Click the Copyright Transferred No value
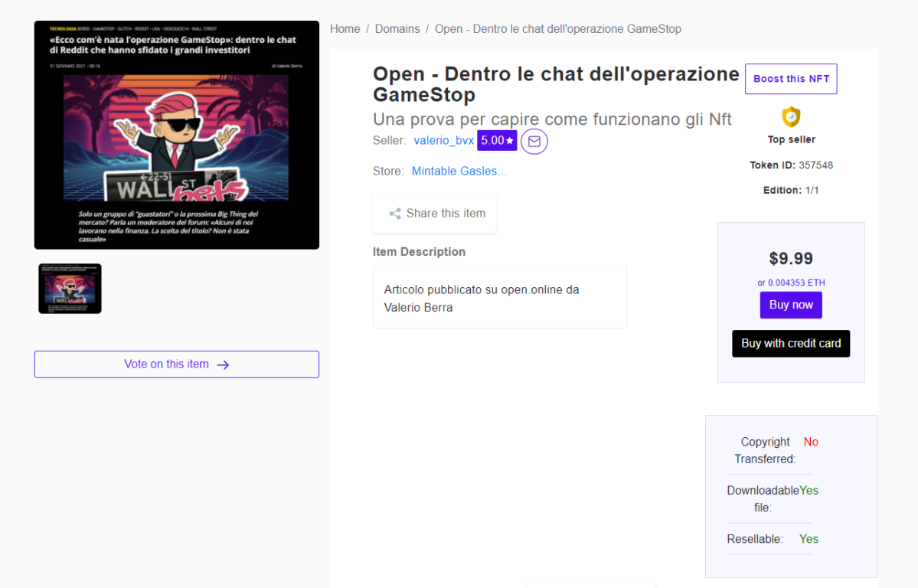The height and width of the screenshot is (588, 918). (x=811, y=443)
